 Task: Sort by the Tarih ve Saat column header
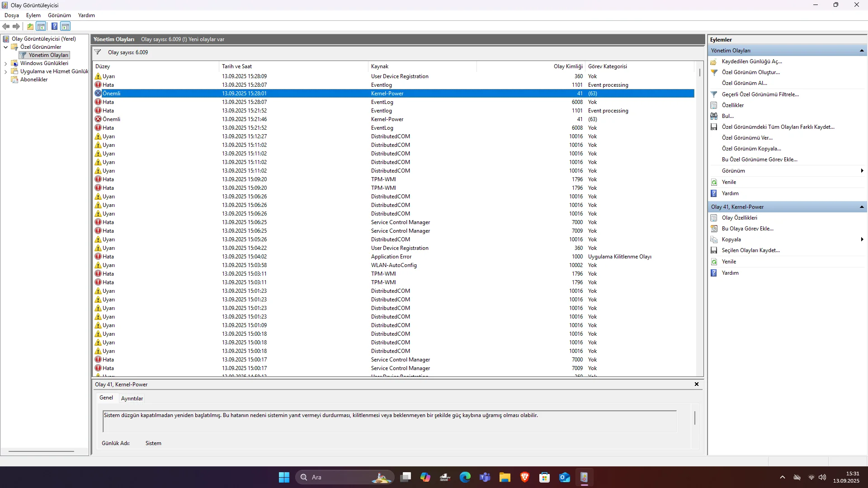coord(294,66)
